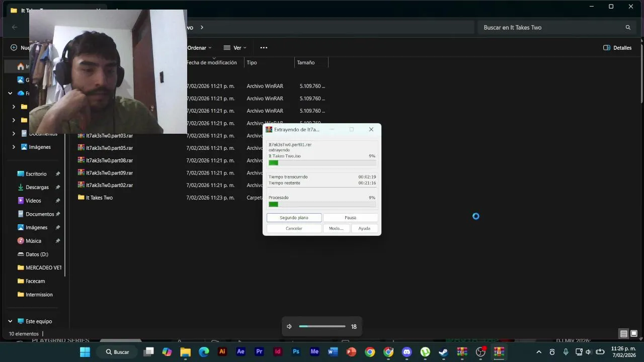The image size is (644, 362).
Task: Cancel the extraction with Cancelar
Action: click(x=294, y=228)
